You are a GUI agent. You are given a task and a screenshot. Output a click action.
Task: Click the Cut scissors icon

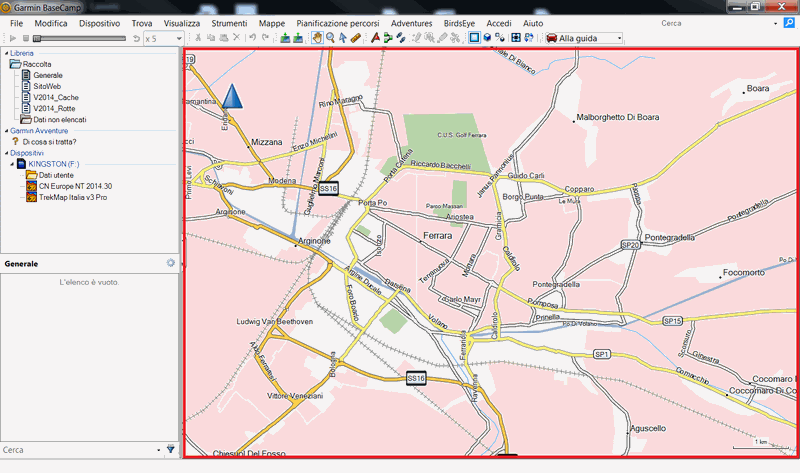coord(198,38)
